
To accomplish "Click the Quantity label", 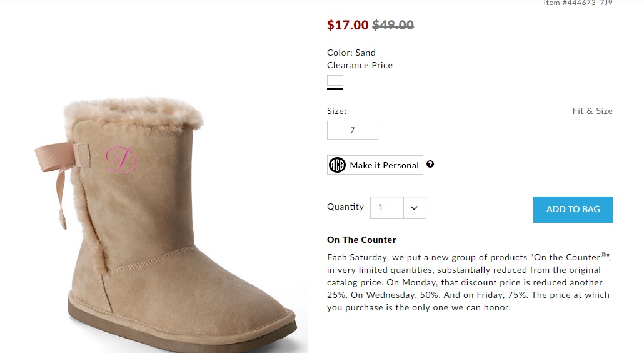I will (x=345, y=207).
